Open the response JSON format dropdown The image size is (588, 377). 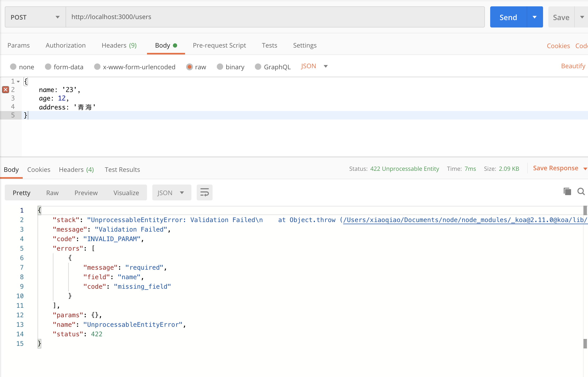171,192
